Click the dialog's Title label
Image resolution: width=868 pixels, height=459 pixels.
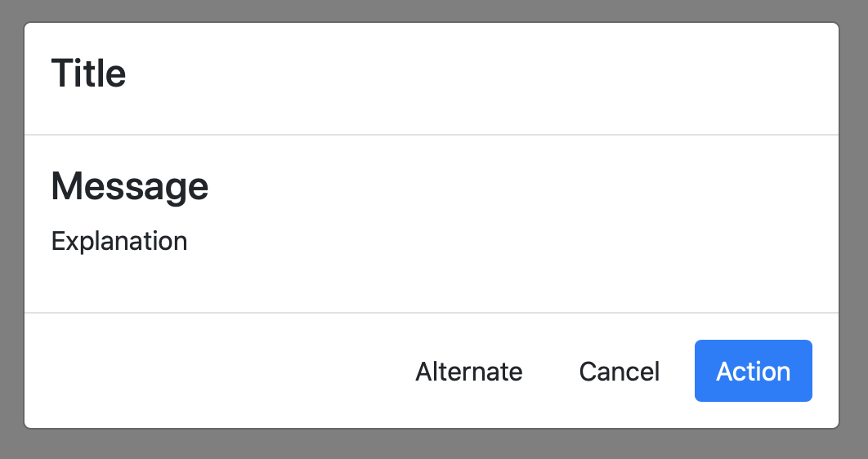click(x=88, y=74)
